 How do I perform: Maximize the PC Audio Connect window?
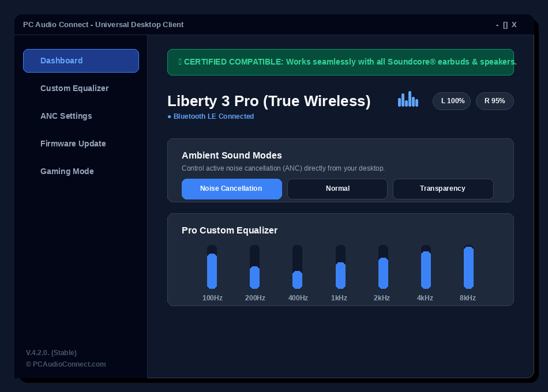click(505, 25)
